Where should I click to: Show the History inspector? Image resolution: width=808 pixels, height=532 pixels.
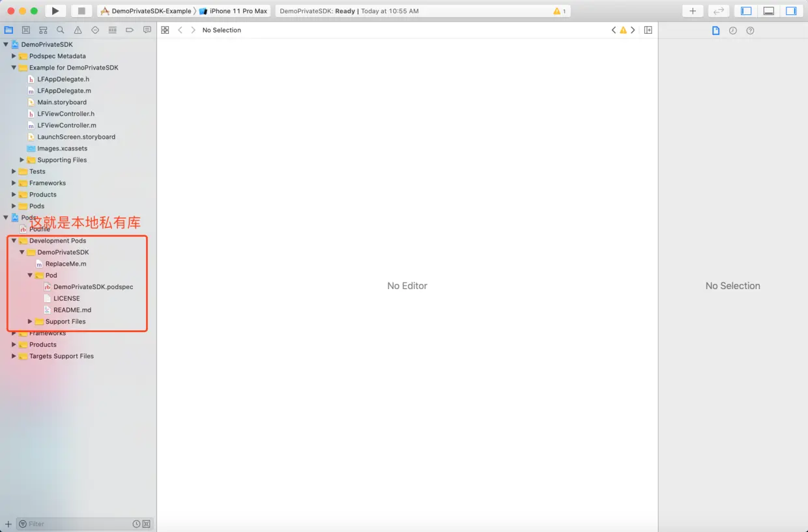click(x=733, y=31)
